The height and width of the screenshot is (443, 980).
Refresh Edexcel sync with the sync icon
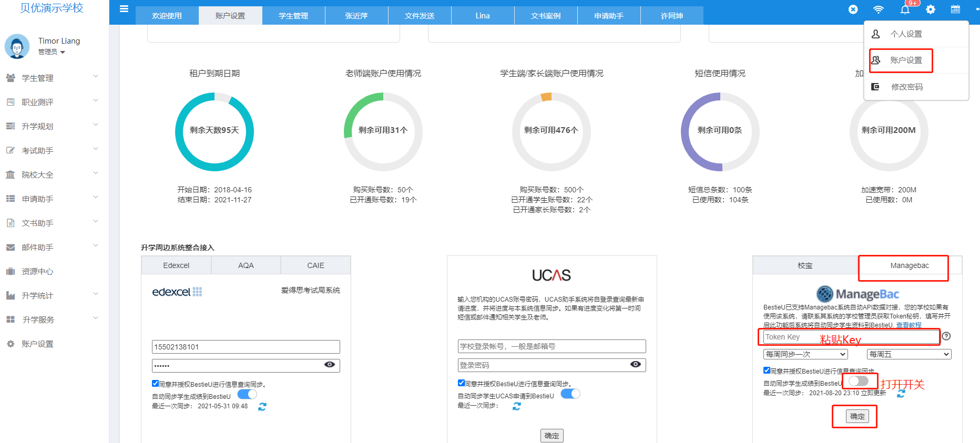click(262, 406)
